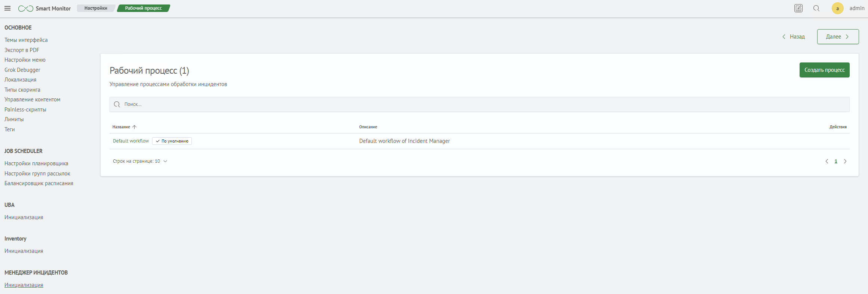
Task: Open Лимиты settings
Action: (14, 119)
